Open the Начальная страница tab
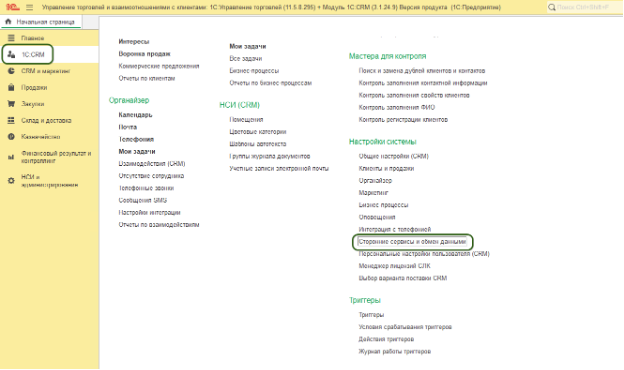Screen dimensions: 624x370 (x=41, y=22)
